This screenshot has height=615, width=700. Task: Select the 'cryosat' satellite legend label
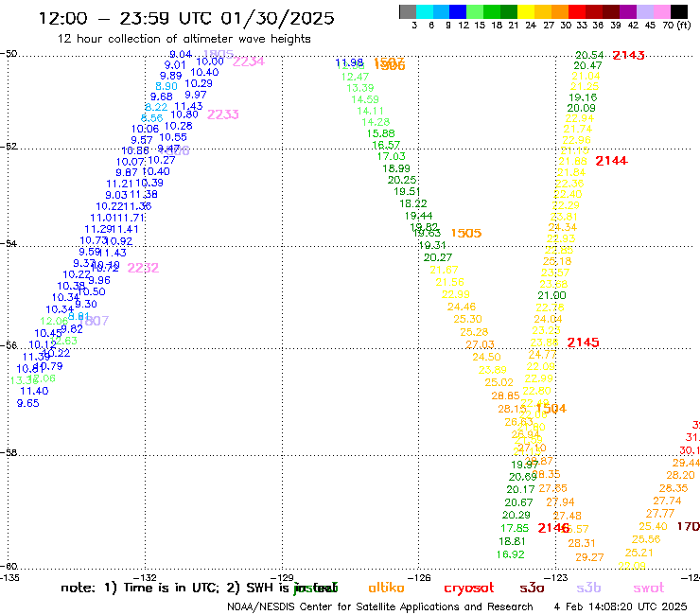pos(469,589)
